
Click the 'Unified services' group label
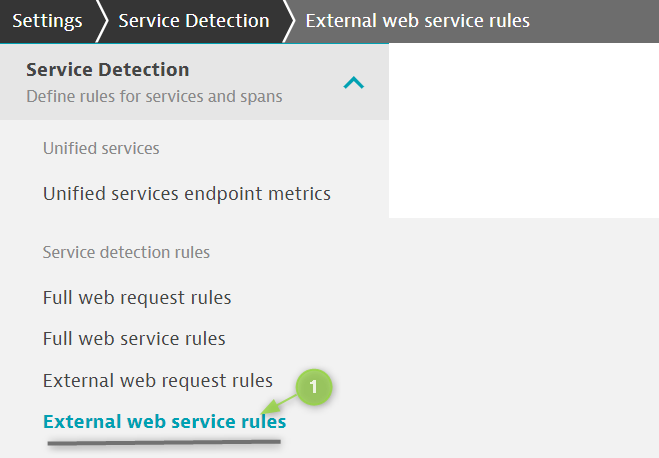[101, 148]
